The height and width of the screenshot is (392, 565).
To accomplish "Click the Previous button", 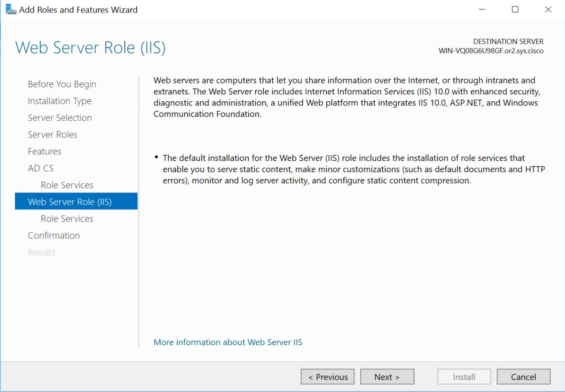I will coord(327,377).
